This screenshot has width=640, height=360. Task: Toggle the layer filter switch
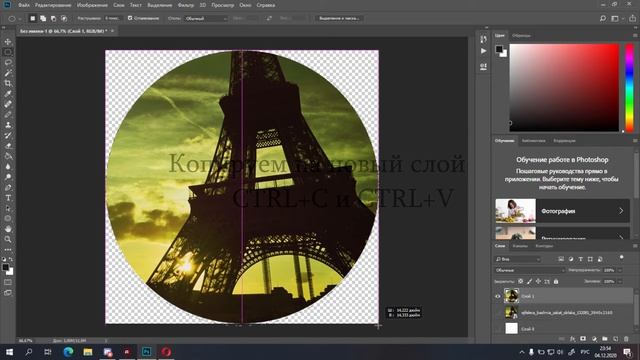point(621,258)
